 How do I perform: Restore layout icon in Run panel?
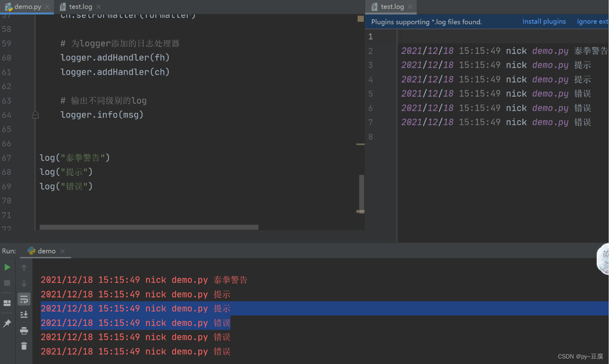click(7, 303)
